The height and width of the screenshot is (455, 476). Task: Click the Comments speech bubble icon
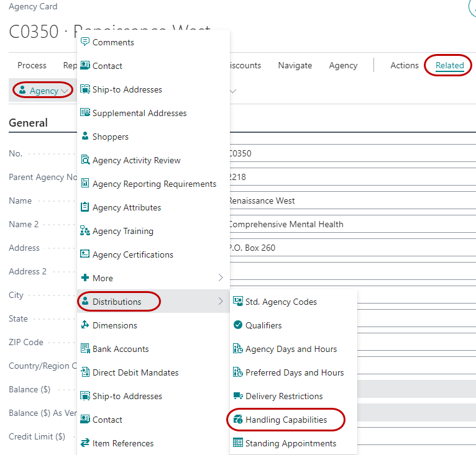coord(85,42)
